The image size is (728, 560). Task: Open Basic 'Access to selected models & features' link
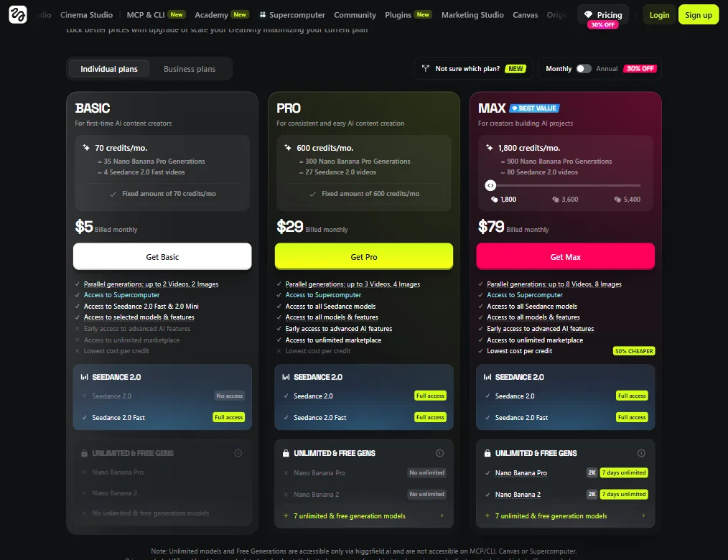point(139,317)
